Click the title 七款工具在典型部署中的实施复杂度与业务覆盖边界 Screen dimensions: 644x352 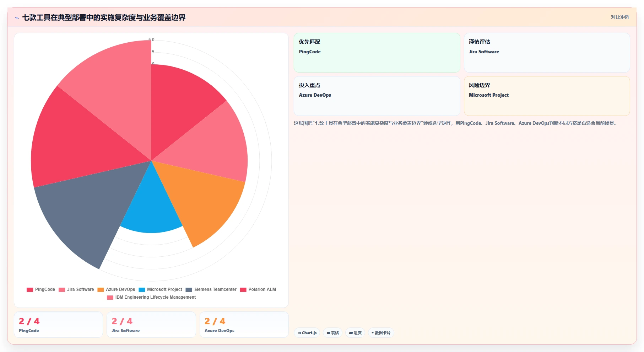pos(104,17)
